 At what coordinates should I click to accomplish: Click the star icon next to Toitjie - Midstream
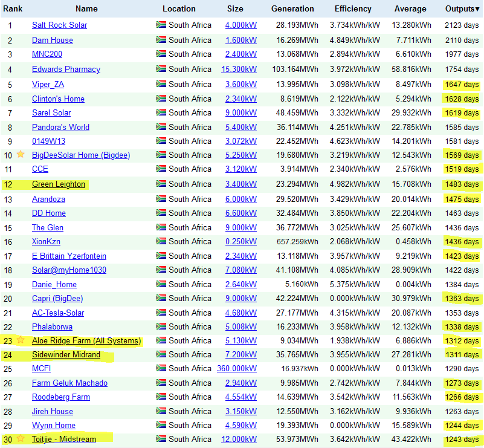click(x=21, y=438)
